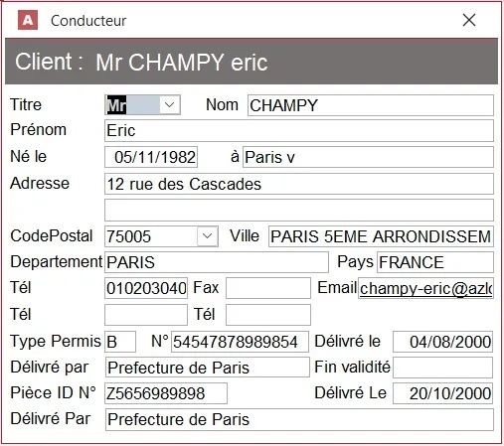
Task: Click the Departement field showing PARIS
Action: tap(217, 262)
